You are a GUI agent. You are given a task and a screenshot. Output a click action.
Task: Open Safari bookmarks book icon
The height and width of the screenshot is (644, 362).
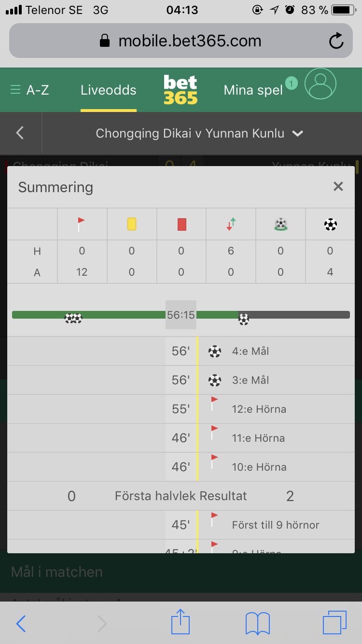coord(258,623)
